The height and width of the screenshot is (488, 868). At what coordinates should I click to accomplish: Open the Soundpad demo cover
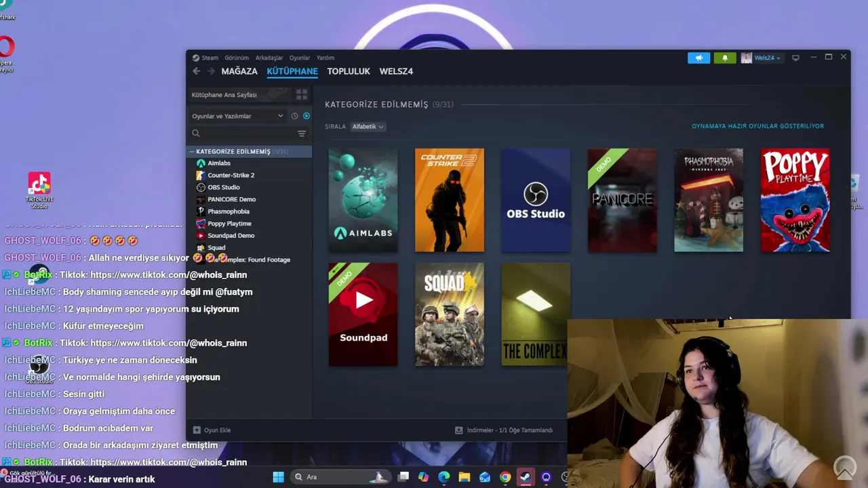tap(363, 314)
